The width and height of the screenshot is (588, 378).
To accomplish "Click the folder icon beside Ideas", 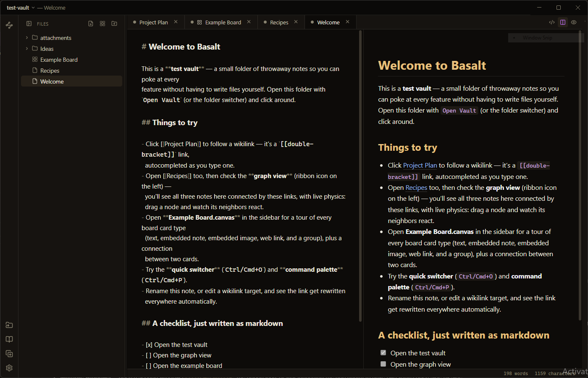I will click(x=35, y=48).
